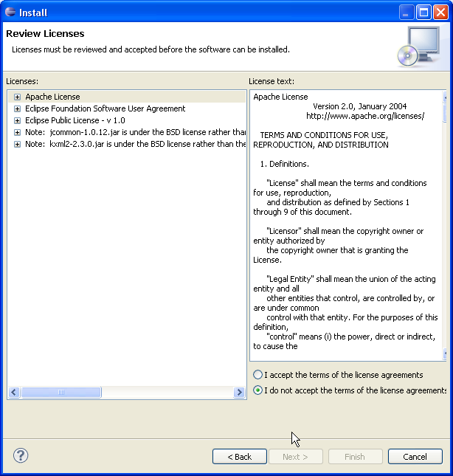Screen dimensions: 453x476
Task: Expand Eclipse Foundation Software User Agreement node
Action: click(17, 108)
